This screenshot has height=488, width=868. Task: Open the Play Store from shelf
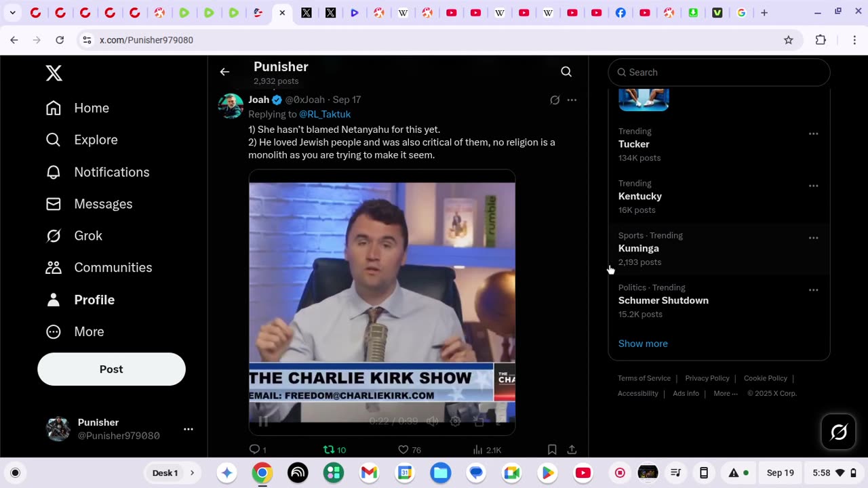(547, 473)
